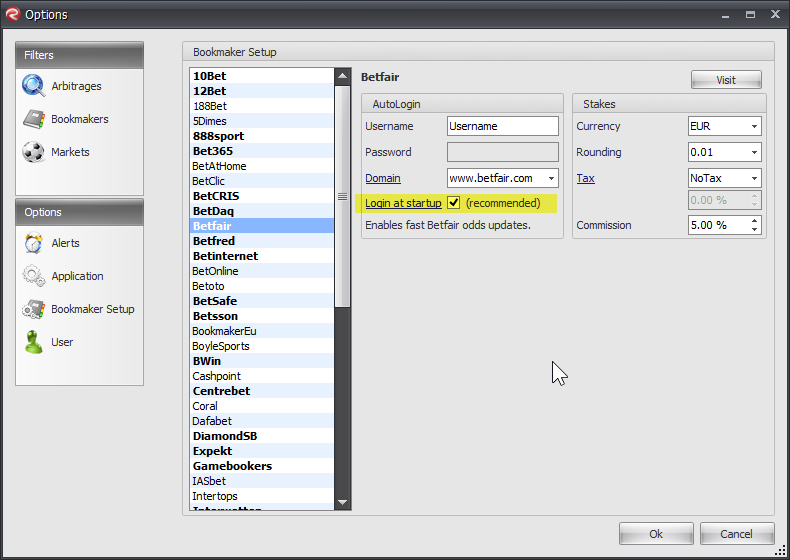Screen dimensions: 790x560
Task: Select 5Dimes in bookmaker list
Action: (x=262, y=121)
